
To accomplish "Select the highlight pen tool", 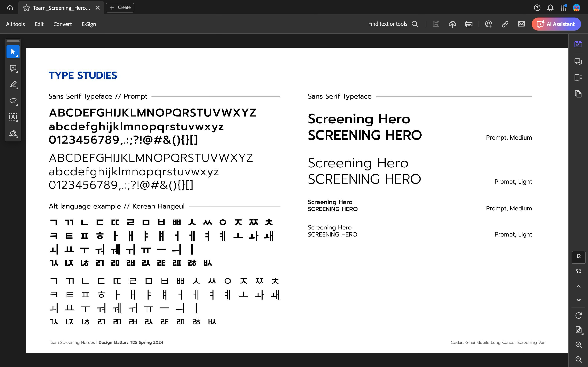I will tap(13, 84).
